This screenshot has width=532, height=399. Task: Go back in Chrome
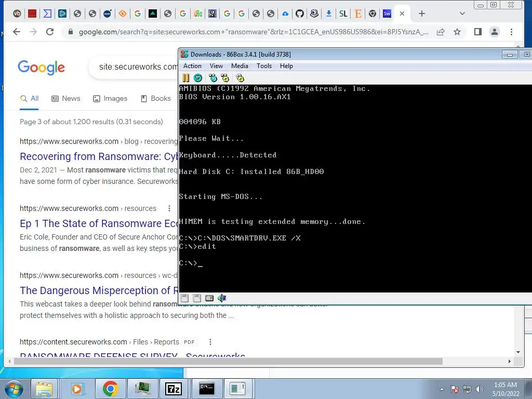[17, 32]
